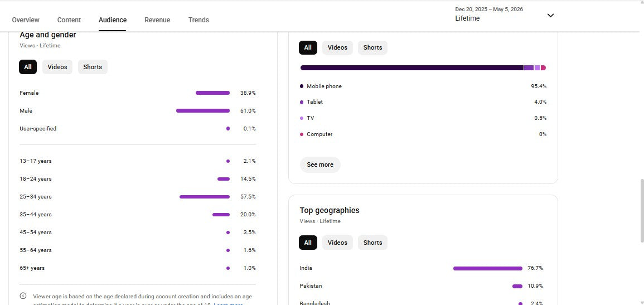
Task: Select the Trends tab
Action: [198, 20]
